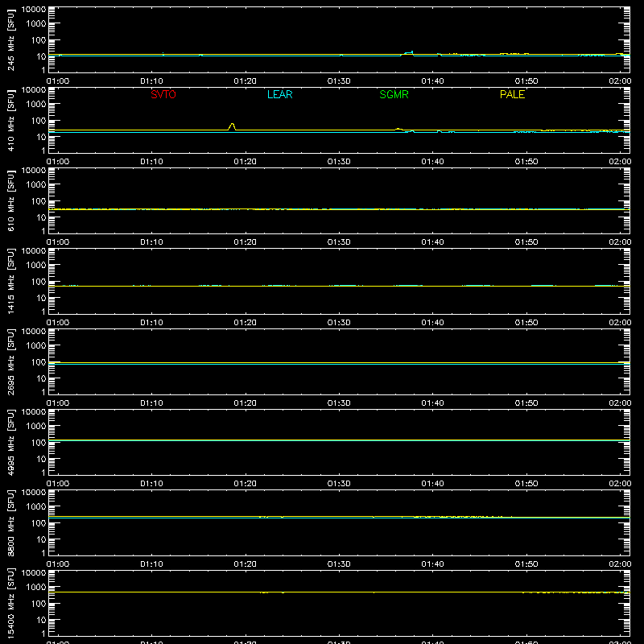Click 01:50 tick label below 4995 MHz panel
The height and width of the screenshot is (644, 644).
click(526, 484)
